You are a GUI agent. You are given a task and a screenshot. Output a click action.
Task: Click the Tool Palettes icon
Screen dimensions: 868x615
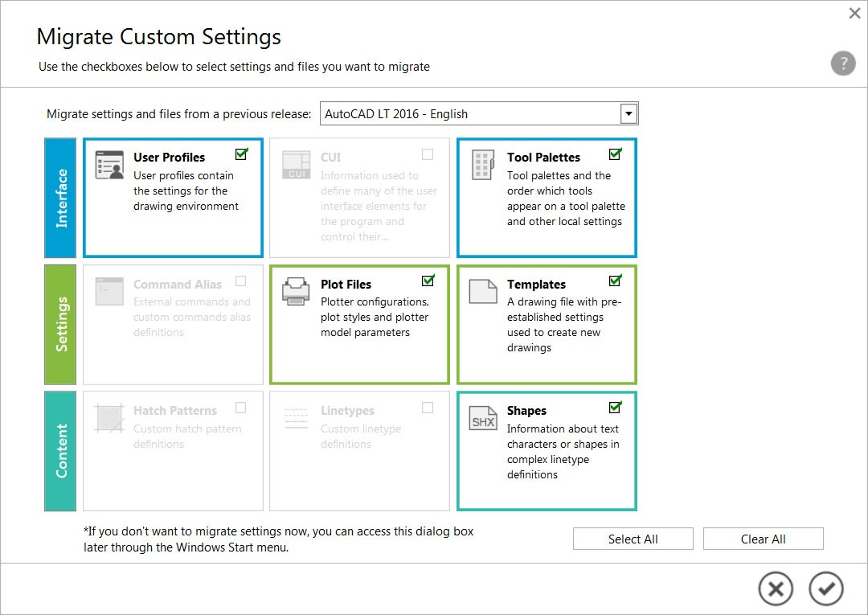[483, 165]
